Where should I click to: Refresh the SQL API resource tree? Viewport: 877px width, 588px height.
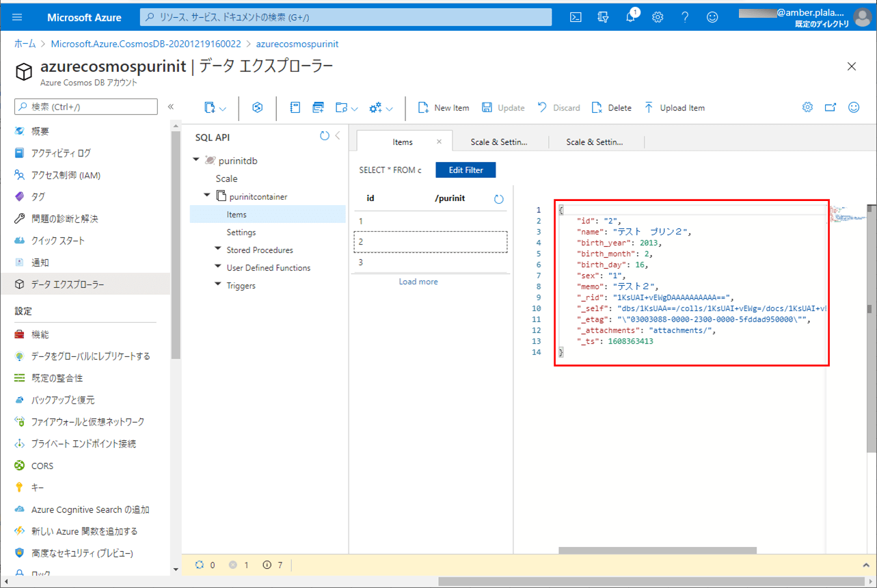(x=325, y=136)
